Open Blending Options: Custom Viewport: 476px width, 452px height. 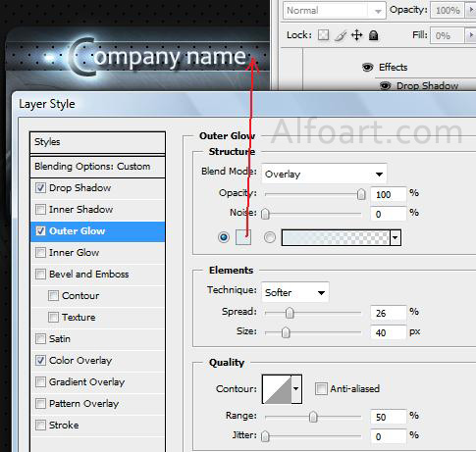coord(97,167)
